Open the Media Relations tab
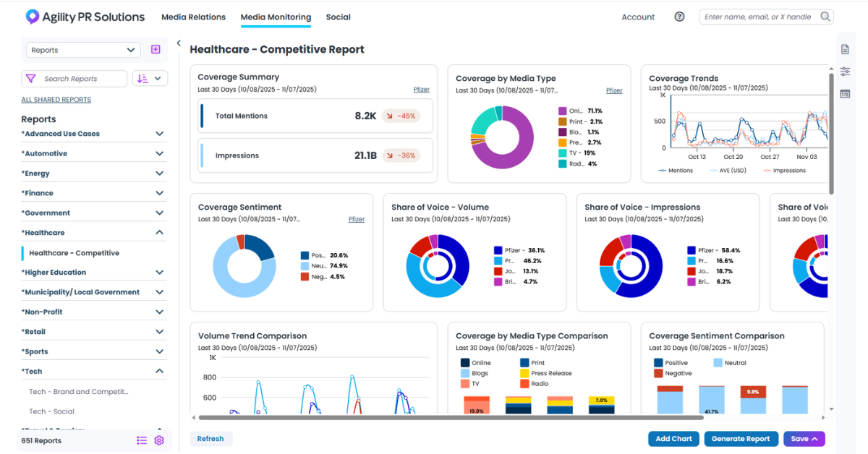This screenshot has height=454, width=868. click(193, 17)
